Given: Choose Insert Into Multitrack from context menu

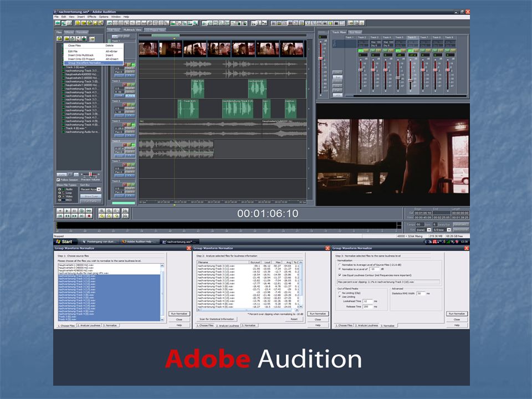Looking at the screenshot, I should [93, 55].
